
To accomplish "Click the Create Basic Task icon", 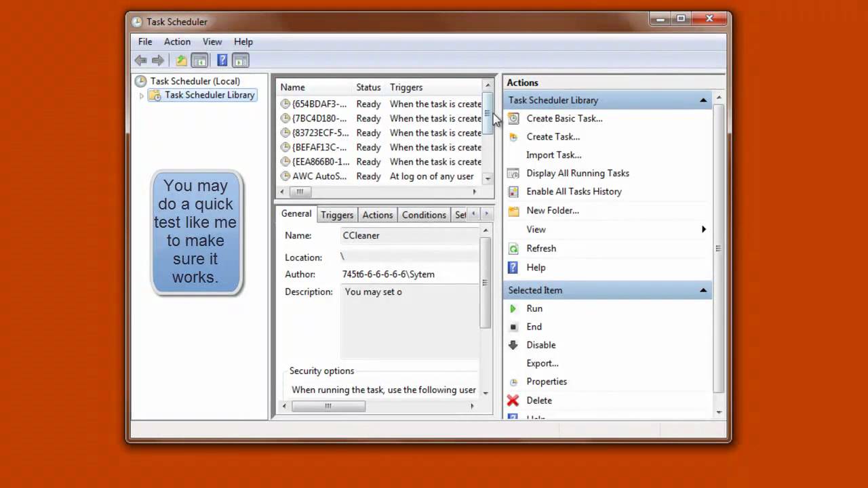I will click(x=513, y=118).
